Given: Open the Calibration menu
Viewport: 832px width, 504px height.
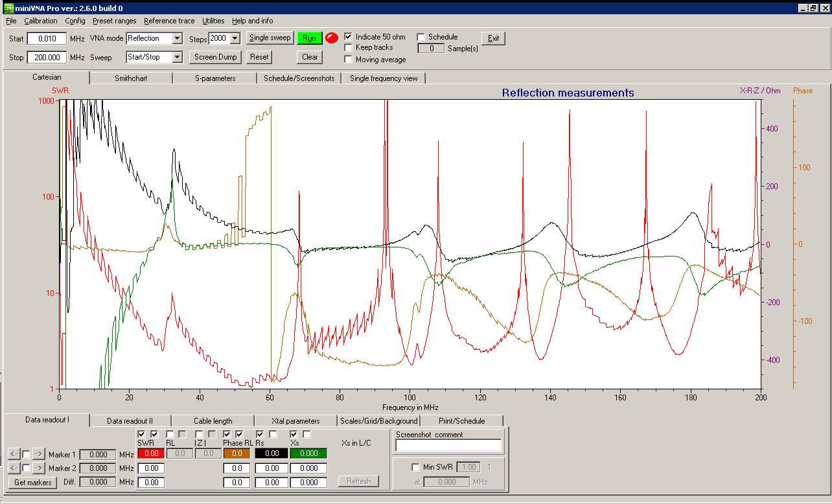Looking at the screenshot, I should pos(41,21).
